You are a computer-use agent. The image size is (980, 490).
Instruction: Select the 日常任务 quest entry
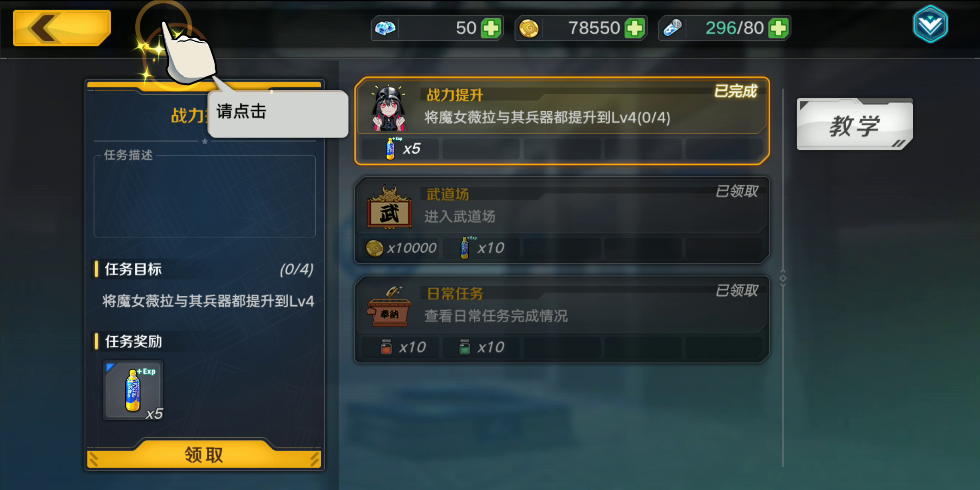coord(562,319)
